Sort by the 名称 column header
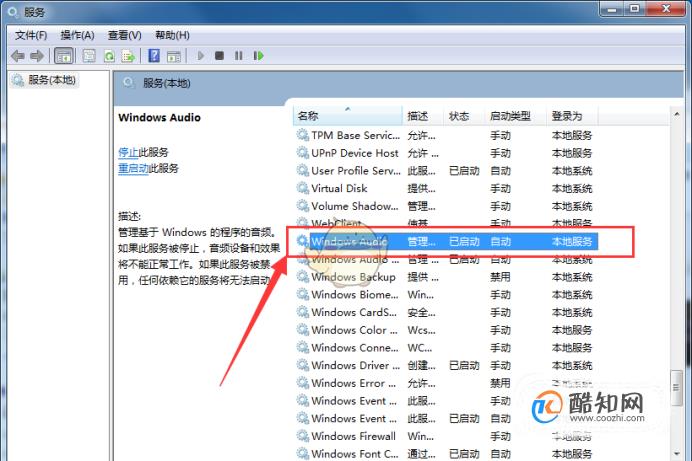The height and width of the screenshot is (461, 692). 348,116
